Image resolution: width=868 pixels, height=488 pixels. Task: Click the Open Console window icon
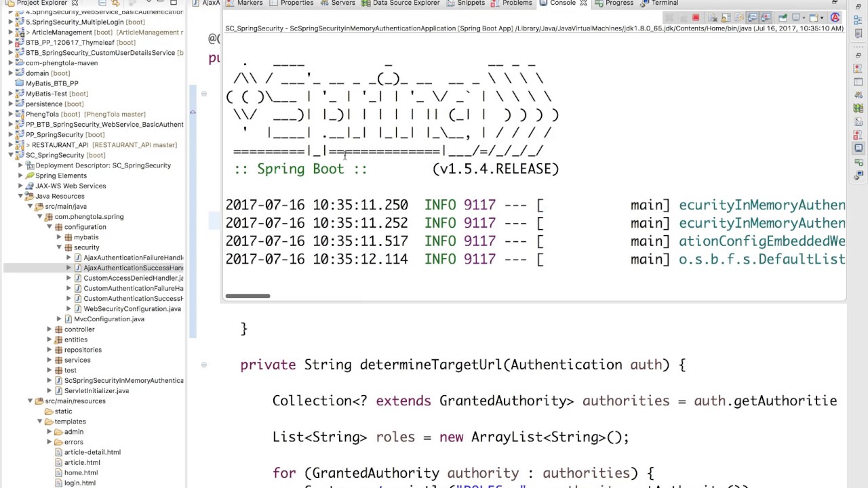click(x=813, y=18)
